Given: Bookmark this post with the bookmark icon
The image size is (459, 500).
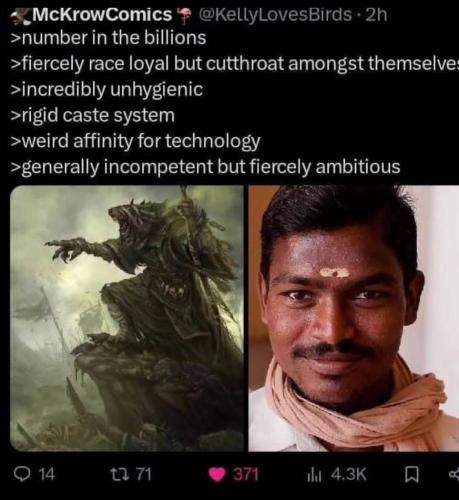Looking at the screenshot, I should click(x=412, y=475).
